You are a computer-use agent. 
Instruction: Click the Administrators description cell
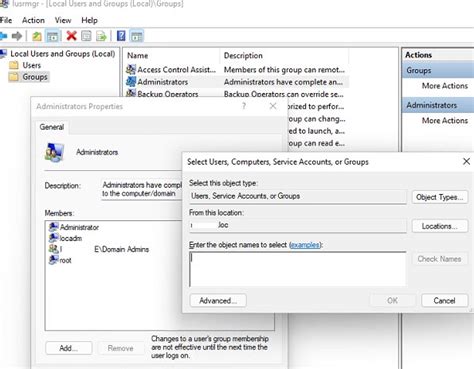283,82
